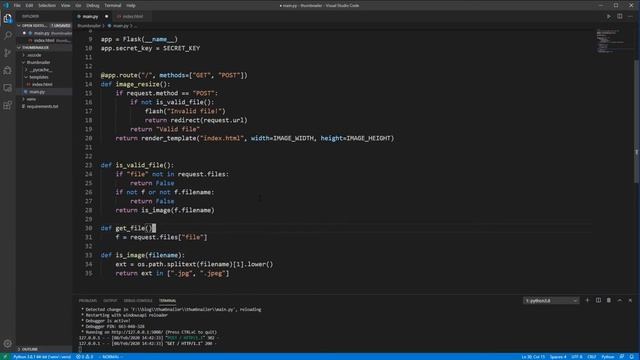Open the Extensions view
This screenshot has height=360, width=640.
[8, 105]
